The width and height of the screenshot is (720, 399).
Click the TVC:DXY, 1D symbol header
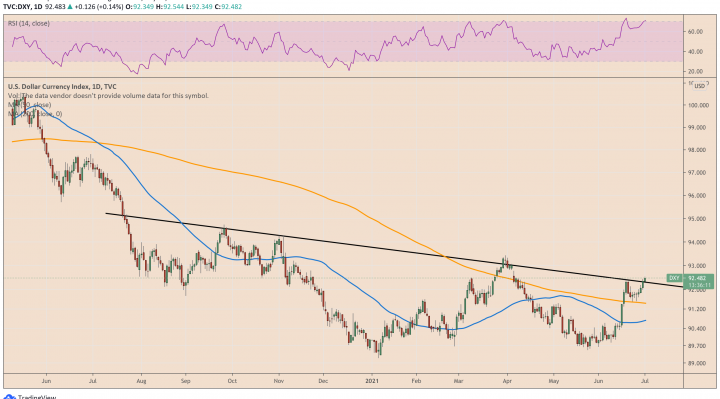click(x=22, y=7)
